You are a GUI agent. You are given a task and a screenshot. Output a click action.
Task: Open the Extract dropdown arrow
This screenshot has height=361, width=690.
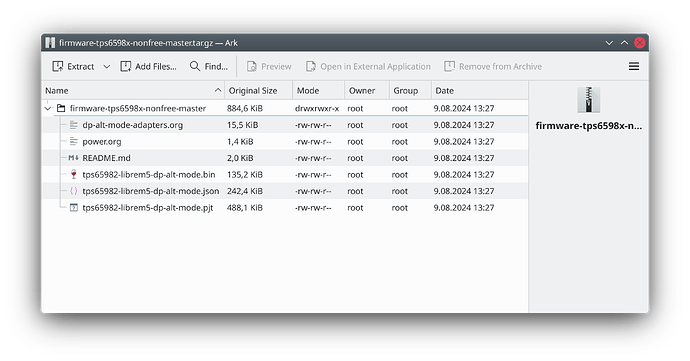(x=106, y=66)
